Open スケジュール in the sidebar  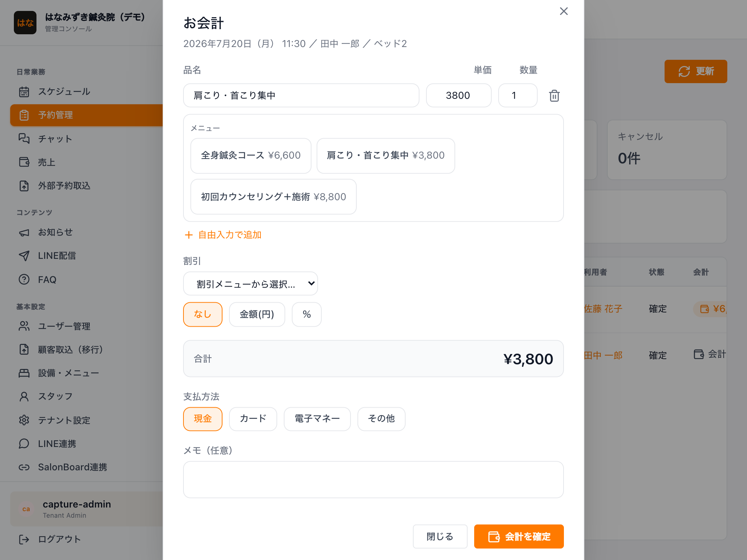pos(86,92)
